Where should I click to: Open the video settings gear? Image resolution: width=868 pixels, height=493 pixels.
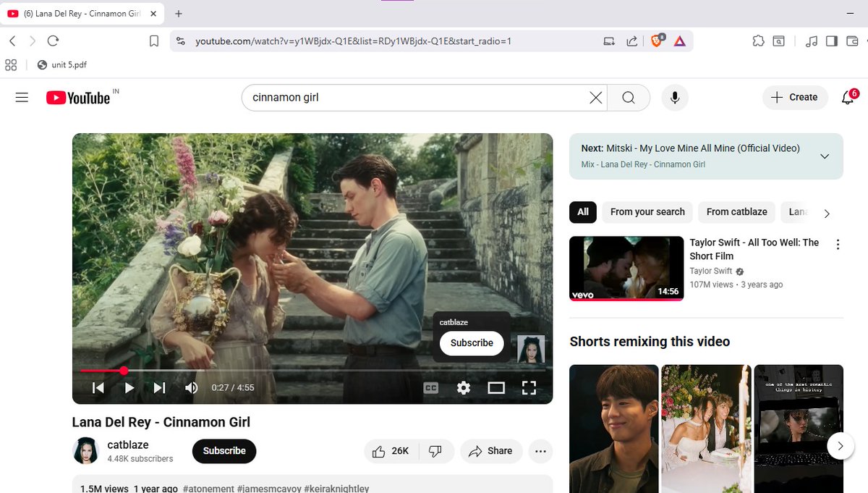point(463,387)
